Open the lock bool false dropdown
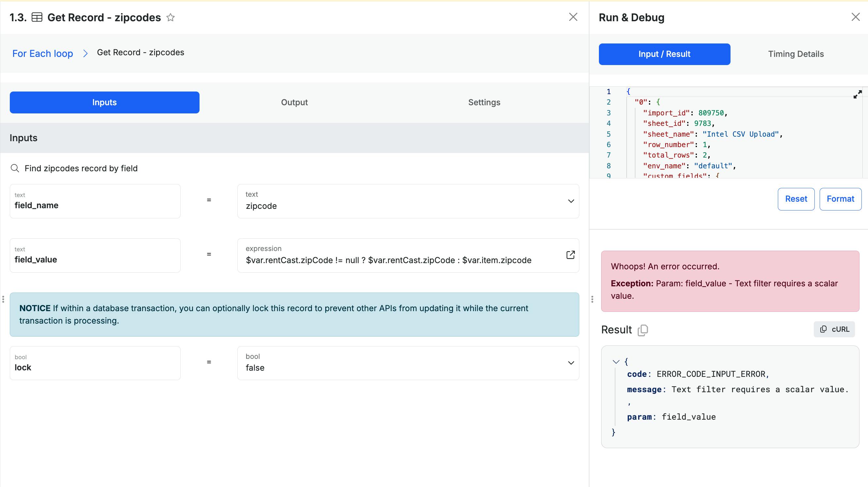 [408, 363]
